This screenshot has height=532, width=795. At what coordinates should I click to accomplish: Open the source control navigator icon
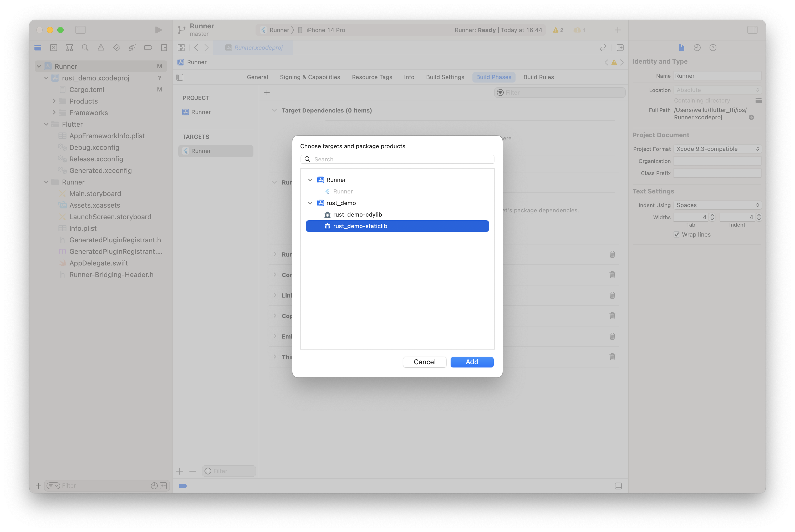point(54,48)
